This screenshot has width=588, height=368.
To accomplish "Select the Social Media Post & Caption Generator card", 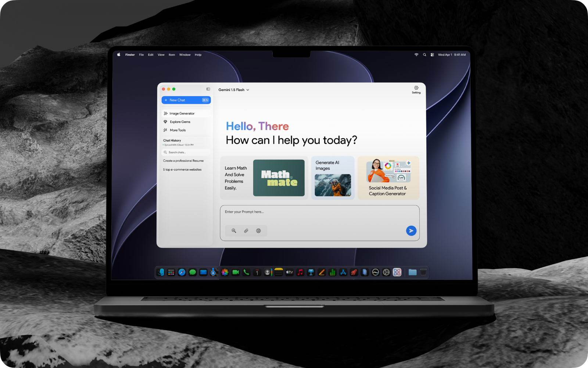I will click(x=388, y=178).
